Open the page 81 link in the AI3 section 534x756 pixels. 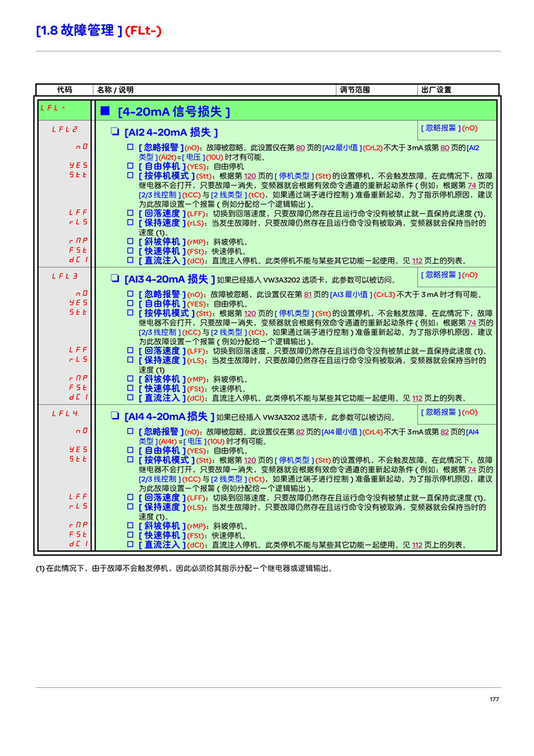pyautogui.click(x=308, y=295)
